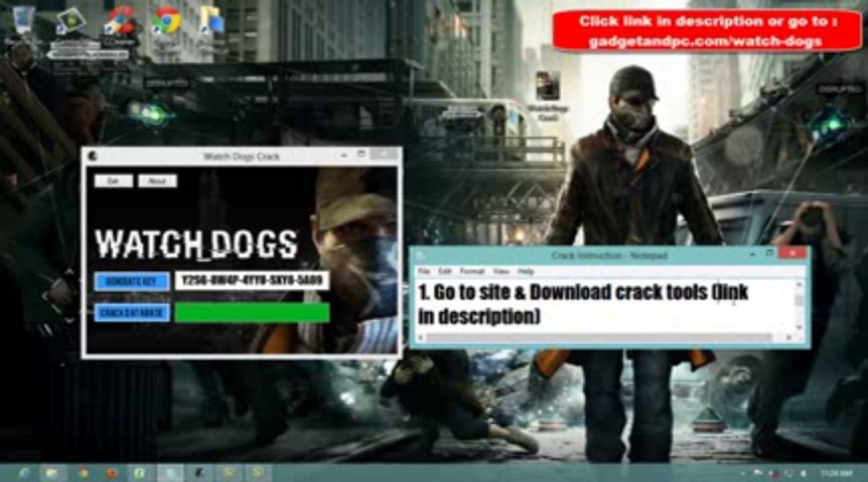Click the Crack Database button
Viewport: 868px width, 482px height.
(x=132, y=313)
